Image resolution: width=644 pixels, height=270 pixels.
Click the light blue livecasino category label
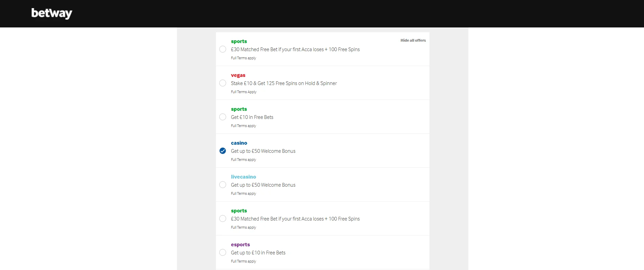(x=243, y=177)
